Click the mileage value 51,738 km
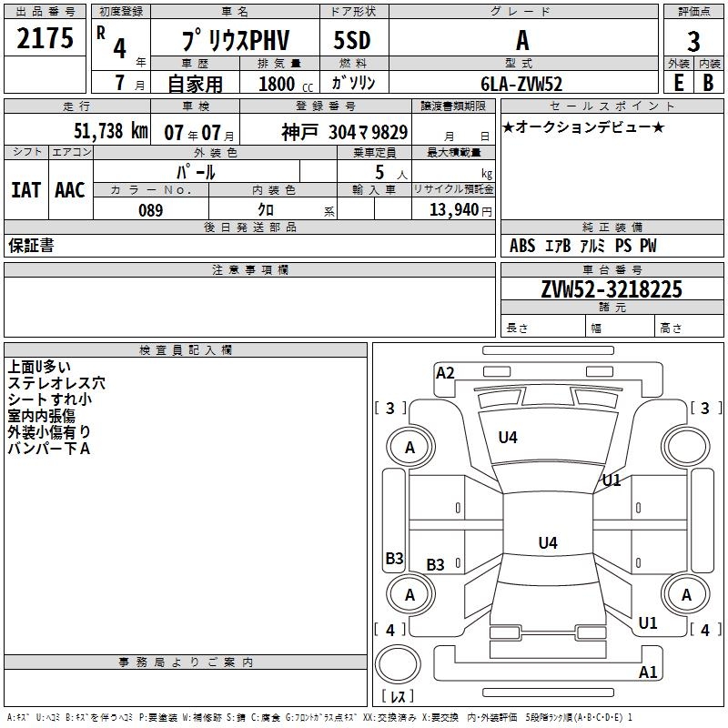This screenshot has width=728, height=728. 111,131
